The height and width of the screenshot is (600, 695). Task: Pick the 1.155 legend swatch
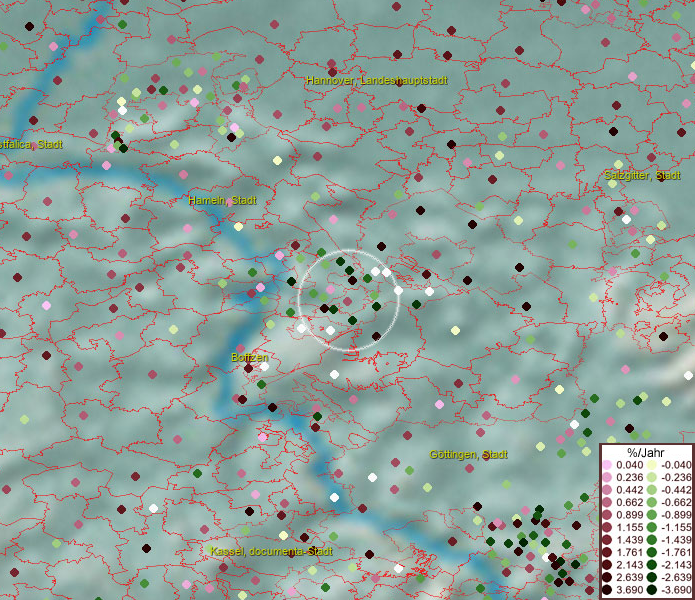coord(607,527)
